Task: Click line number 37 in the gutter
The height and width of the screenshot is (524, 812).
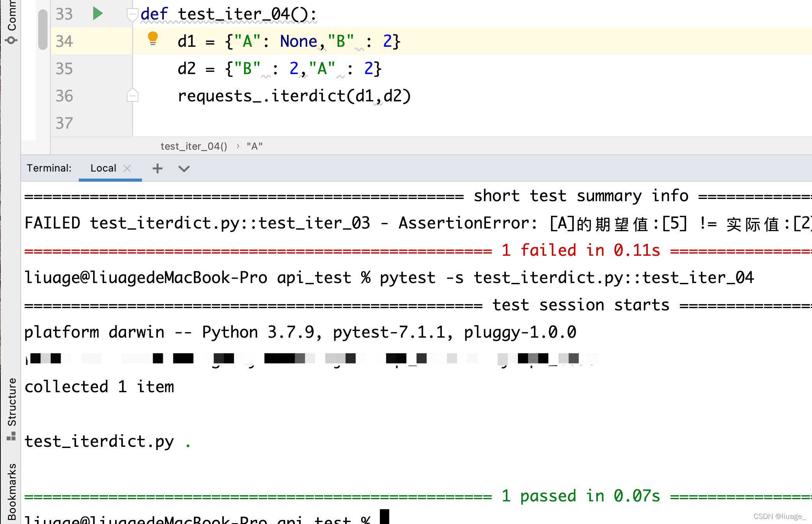Action: coord(64,123)
